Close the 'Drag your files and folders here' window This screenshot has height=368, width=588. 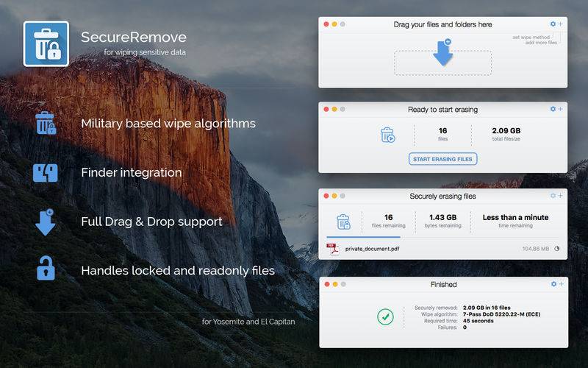(x=326, y=24)
